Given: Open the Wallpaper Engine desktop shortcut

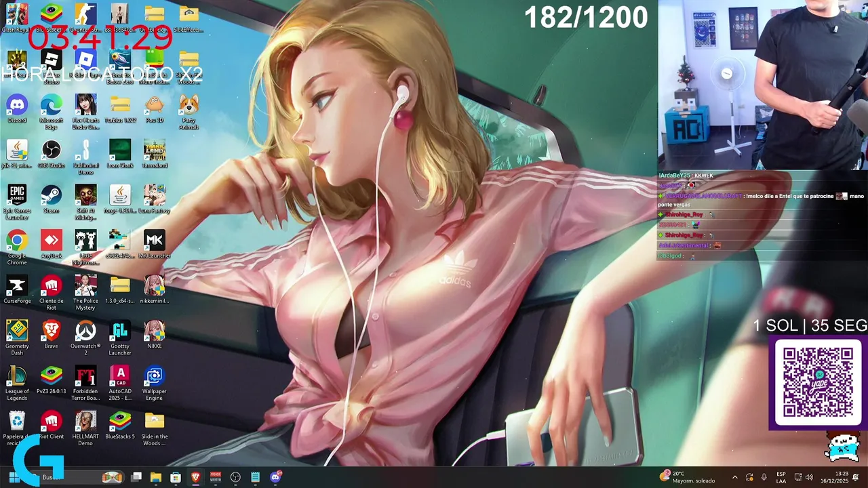Looking at the screenshot, I should coord(155,383).
